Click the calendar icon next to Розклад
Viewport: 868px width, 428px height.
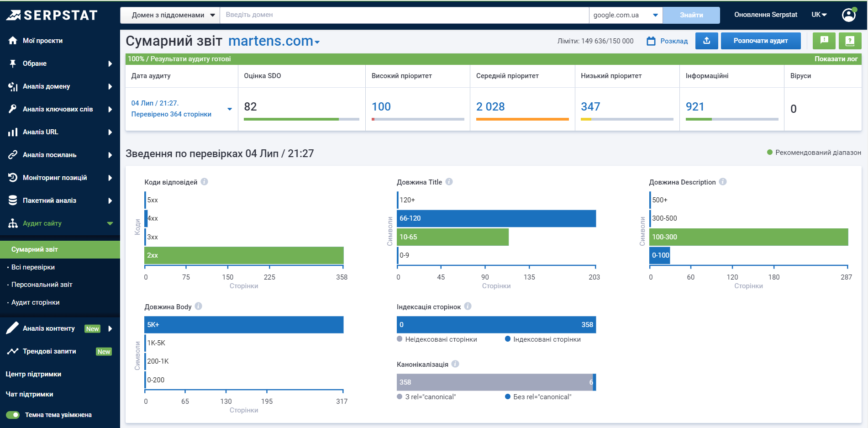(651, 41)
